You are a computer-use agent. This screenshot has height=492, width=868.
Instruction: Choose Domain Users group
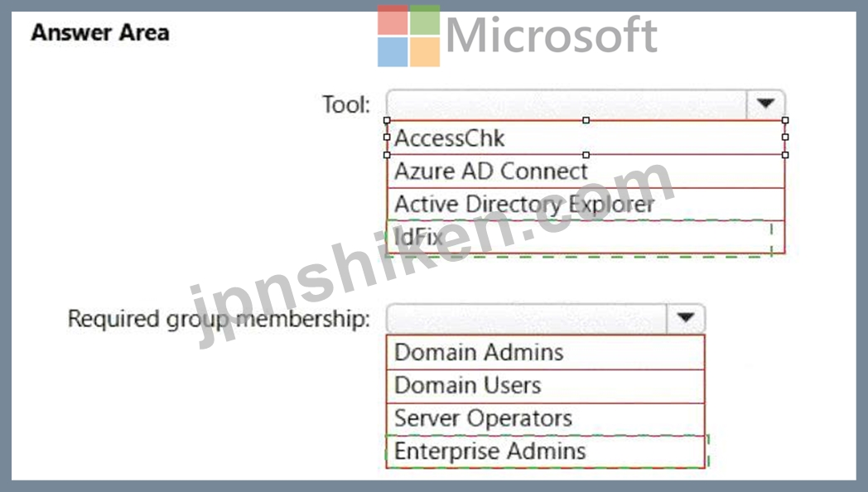pyautogui.click(x=545, y=386)
